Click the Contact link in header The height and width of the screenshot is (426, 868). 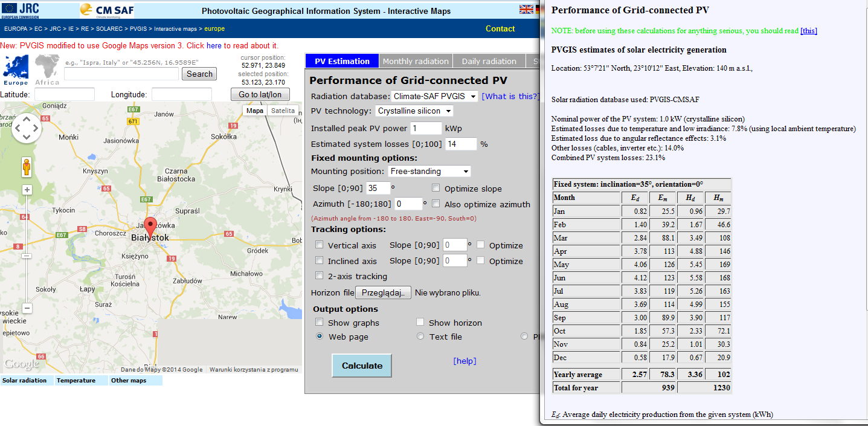(x=500, y=28)
